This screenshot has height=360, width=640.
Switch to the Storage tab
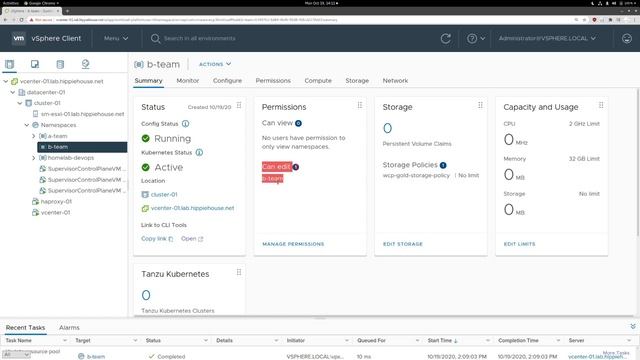357,81
